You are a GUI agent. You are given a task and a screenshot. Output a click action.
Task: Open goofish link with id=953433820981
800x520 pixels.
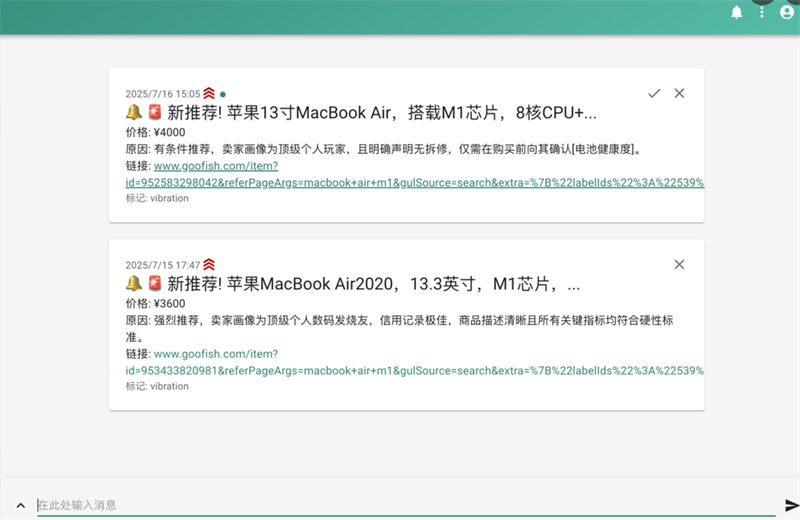pos(415,362)
